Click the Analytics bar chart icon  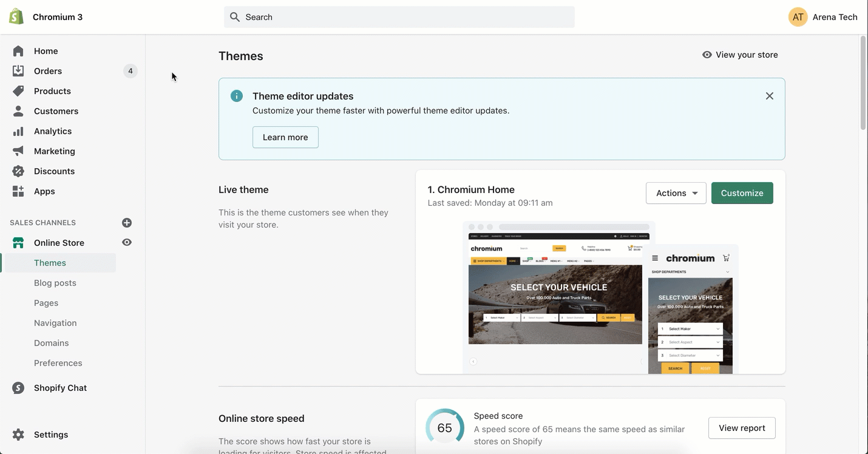[x=18, y=131]
